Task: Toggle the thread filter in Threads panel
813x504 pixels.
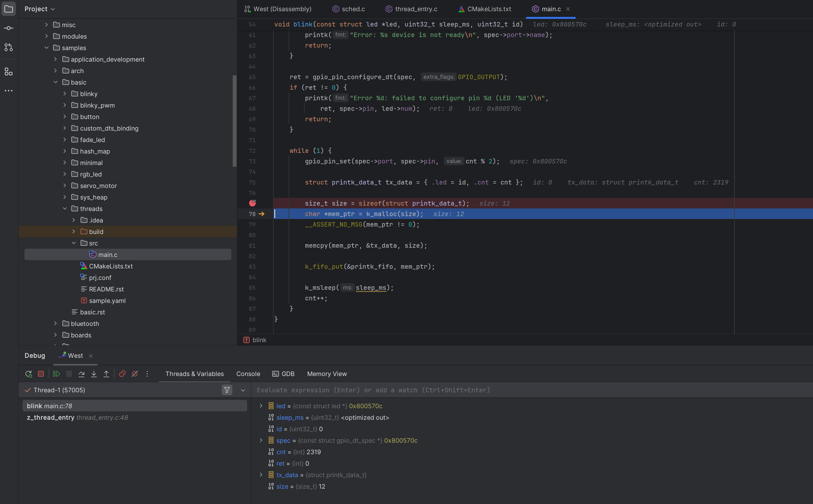Action: click(227, 390)
